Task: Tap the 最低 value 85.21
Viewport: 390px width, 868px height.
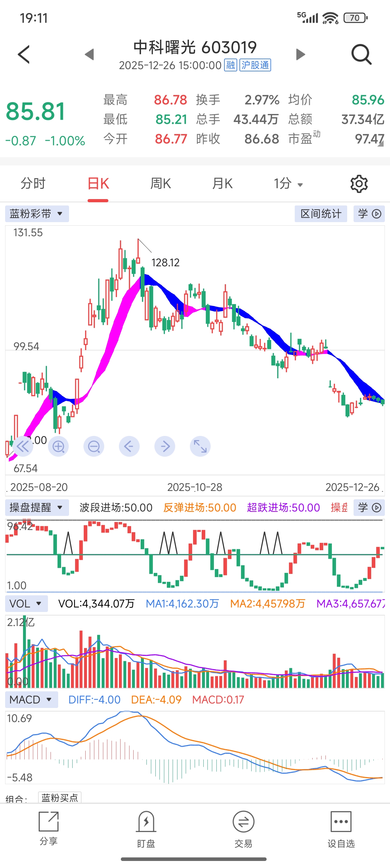Action: click(171, 120)
